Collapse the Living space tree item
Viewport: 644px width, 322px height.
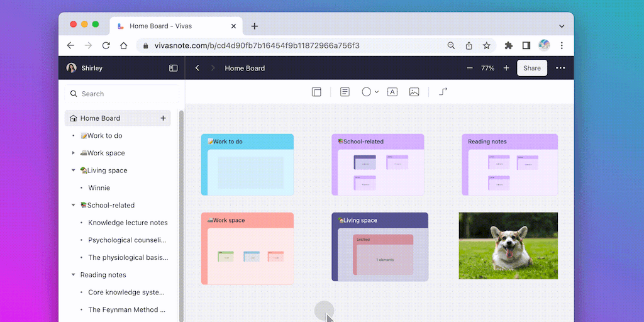(x=74, y=170)
